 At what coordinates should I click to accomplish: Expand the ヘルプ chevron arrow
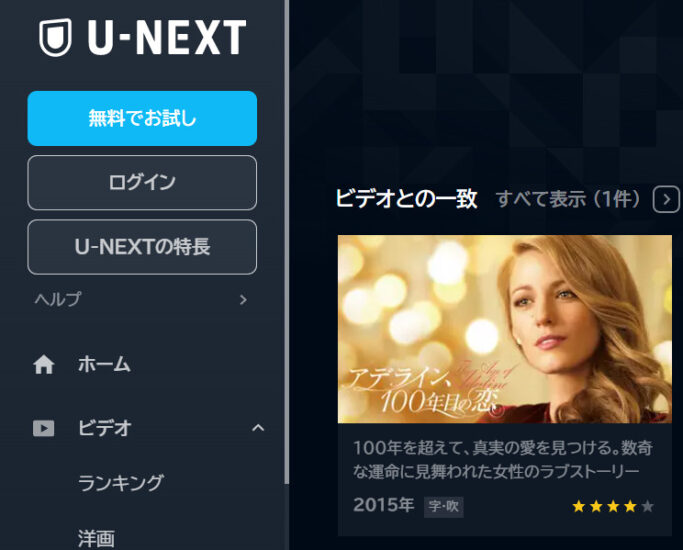(x=243, y=300)
